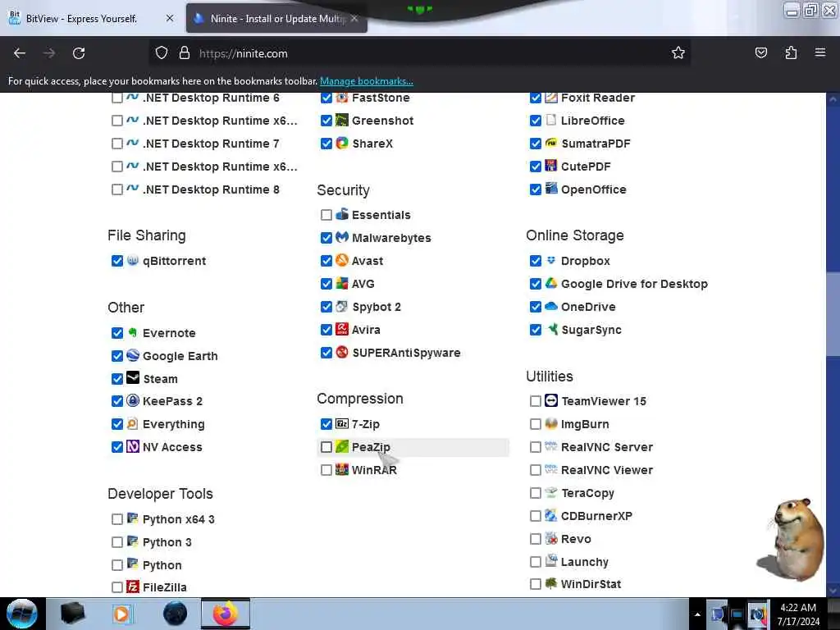Image resolution: width=840 pixels, height=630 pixels.
Task: Click the WinRAR icon
Action: 342,470
